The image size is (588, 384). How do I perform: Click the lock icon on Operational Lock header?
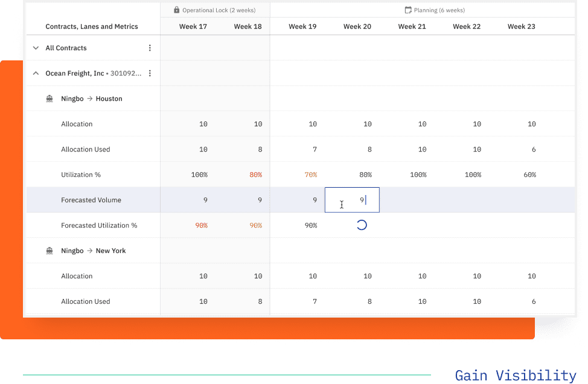pos(177,10)
